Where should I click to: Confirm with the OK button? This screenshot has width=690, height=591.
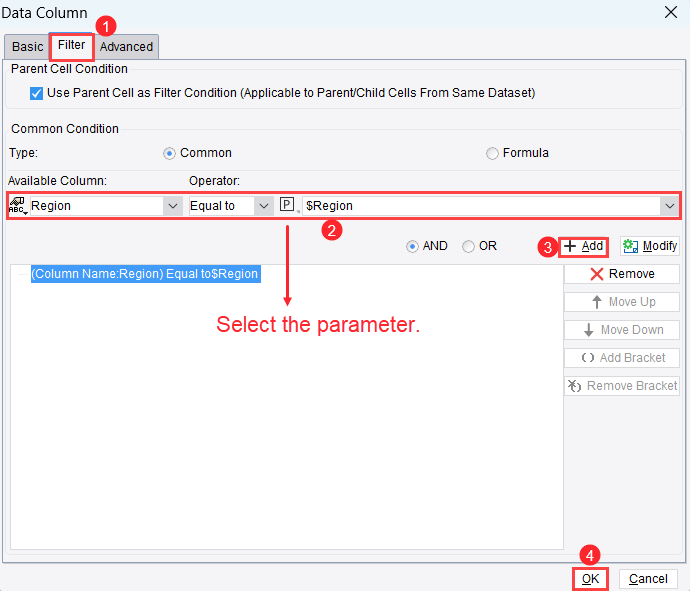[x=591, y=579]
